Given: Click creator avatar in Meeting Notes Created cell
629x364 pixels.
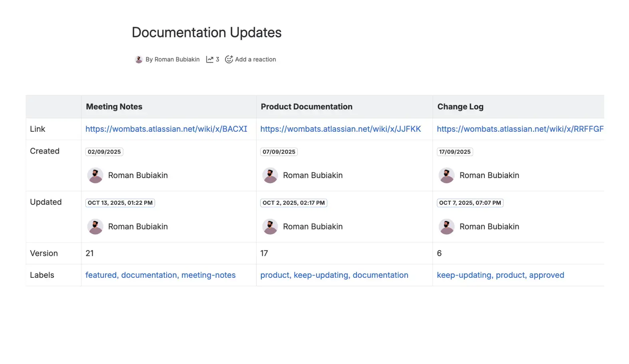Looking at the screenshot, I should tap(95, 175).
